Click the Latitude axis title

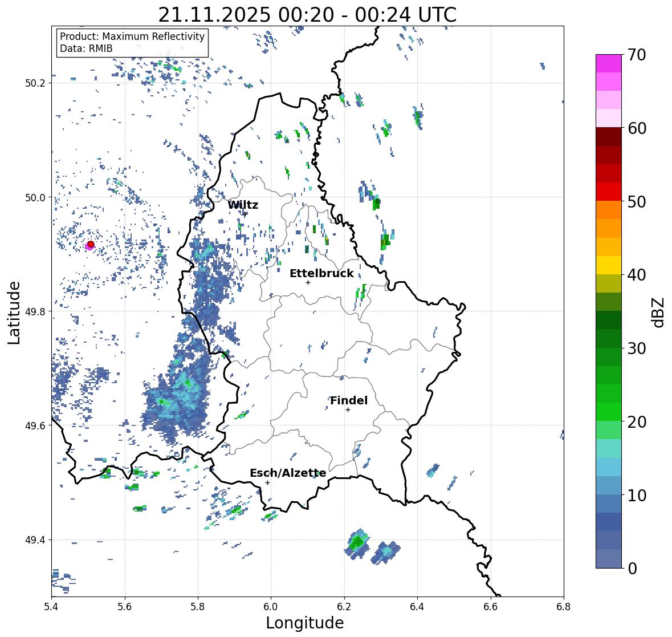coord(14,313)
